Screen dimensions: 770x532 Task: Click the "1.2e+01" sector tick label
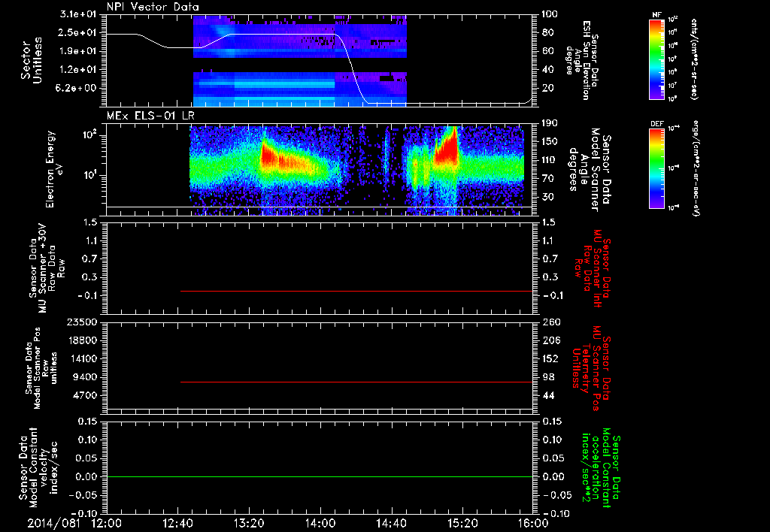click(80, 70)
